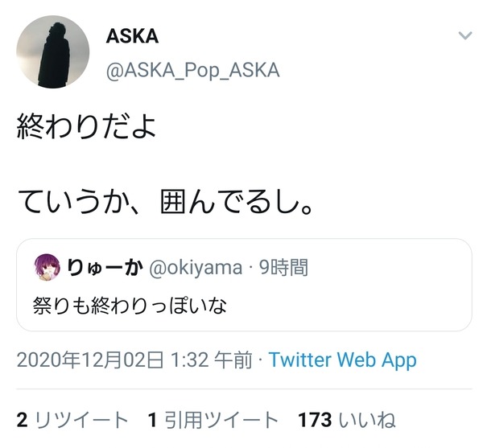Image resolution: width=483 pixels, height=448 pixels.
Task: Click the retweet count number 2
Action: (23, 420)
